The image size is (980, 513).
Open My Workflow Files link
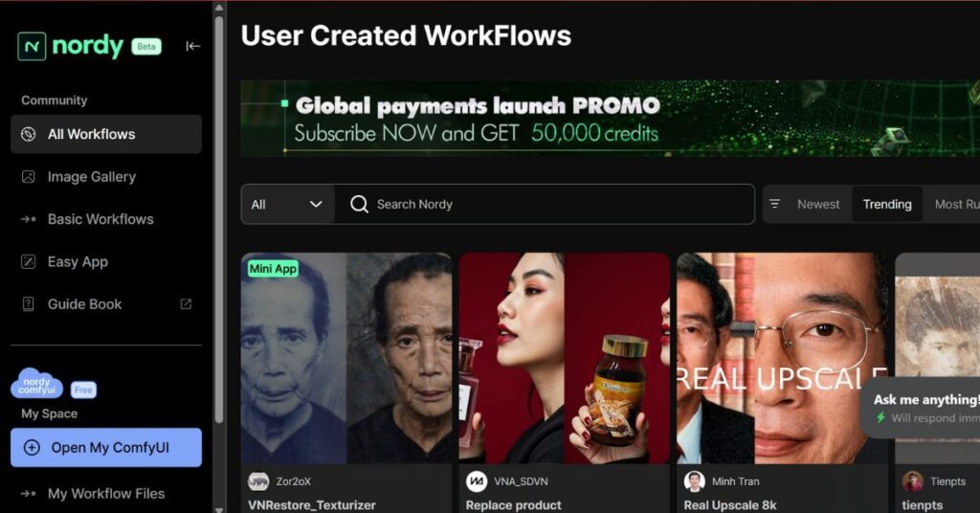pyautogui.click(x=106, y=494)
